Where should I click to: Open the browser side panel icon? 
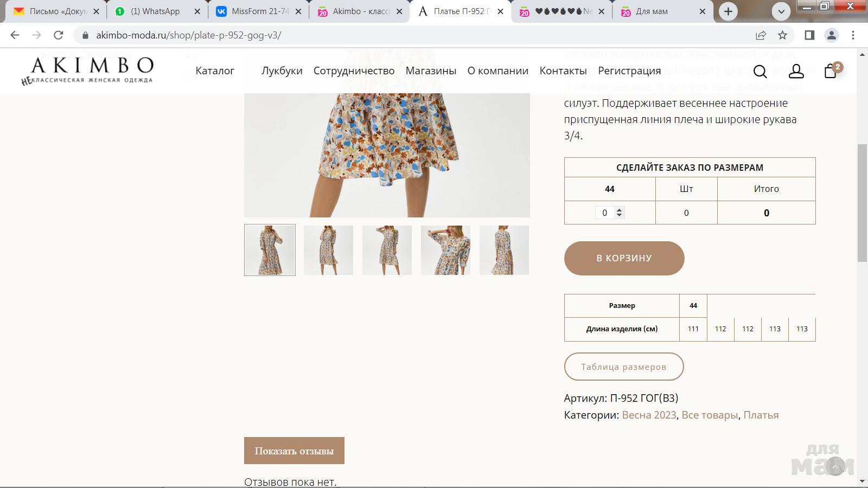pos(809,35)
